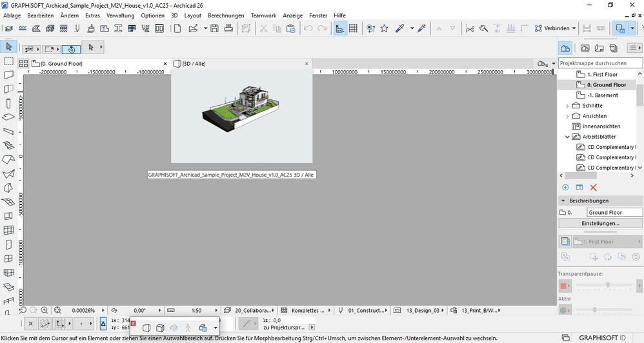This screenshot has height=343, width=644.
Task: Click the Einstellungen... button
Action: point(600,223)
